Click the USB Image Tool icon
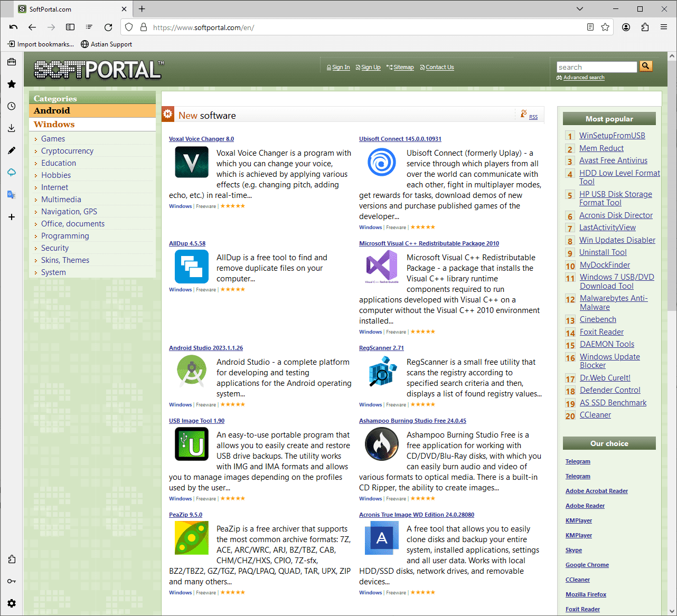677x616 pixels. 191,444
